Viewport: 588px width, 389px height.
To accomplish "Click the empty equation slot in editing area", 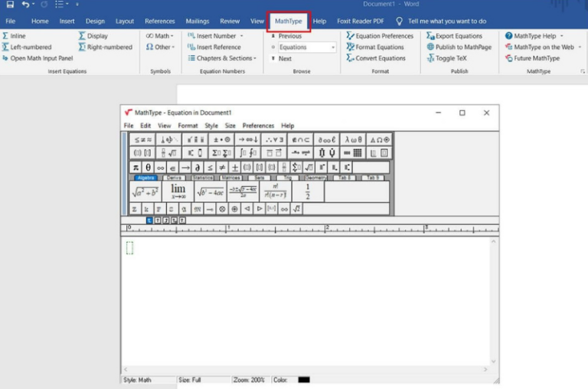I will tap(129, 247).
